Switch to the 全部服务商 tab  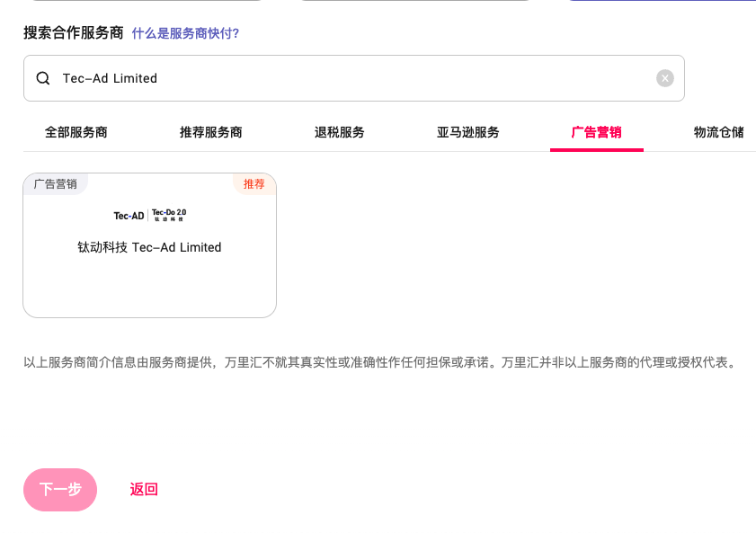point(76,132)
